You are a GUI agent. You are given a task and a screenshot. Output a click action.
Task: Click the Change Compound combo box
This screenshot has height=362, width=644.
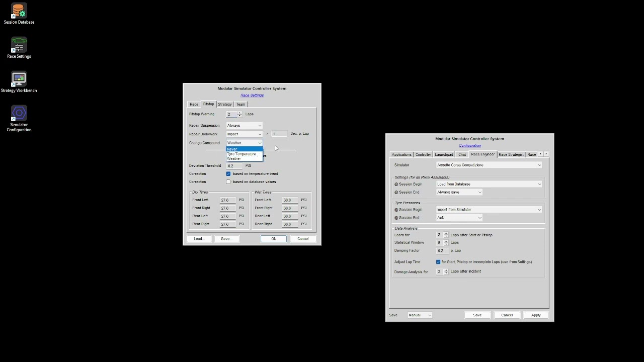244,143
